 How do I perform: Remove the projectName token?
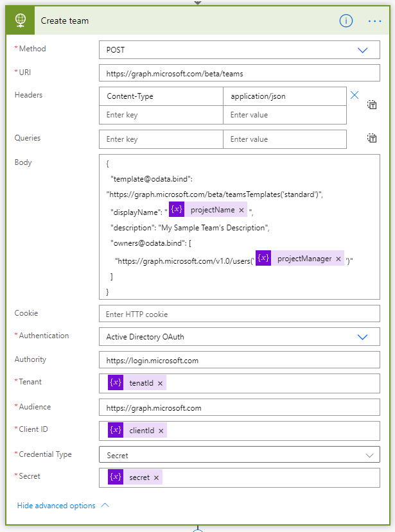pos(241,210)
